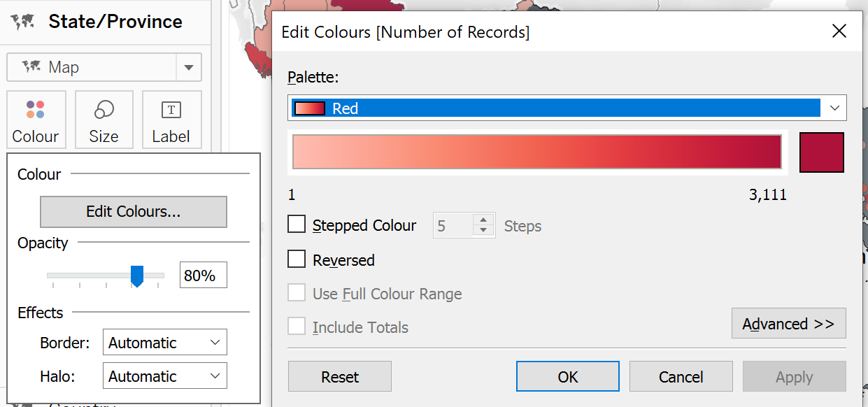Click the dark red end colour swatch
This screenshot has width=868, height=407.
pos(822,152)
